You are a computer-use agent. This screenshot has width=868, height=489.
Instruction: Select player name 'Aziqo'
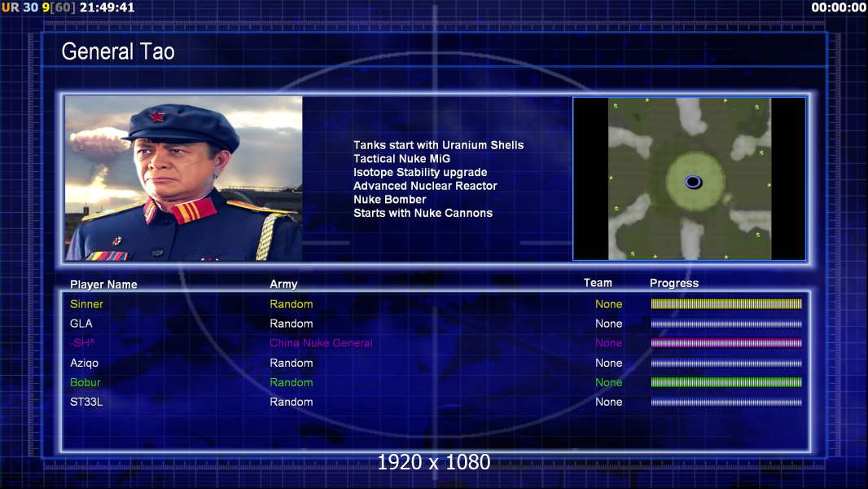coord(84,363)
